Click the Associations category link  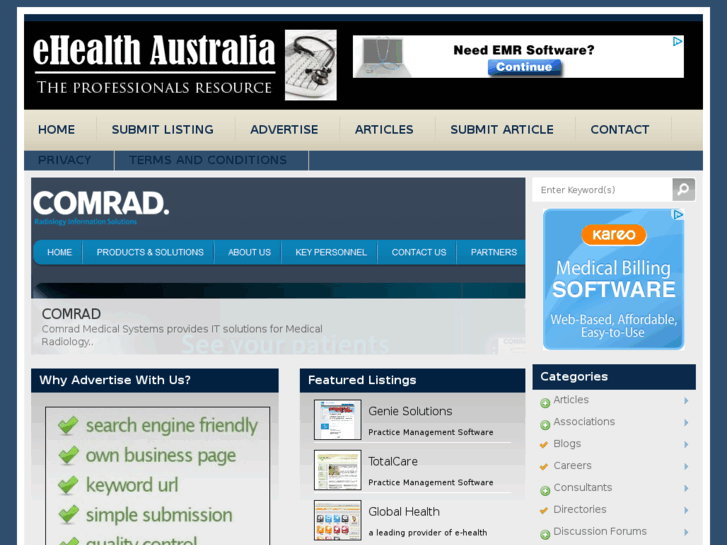click(x=584, y=421)
